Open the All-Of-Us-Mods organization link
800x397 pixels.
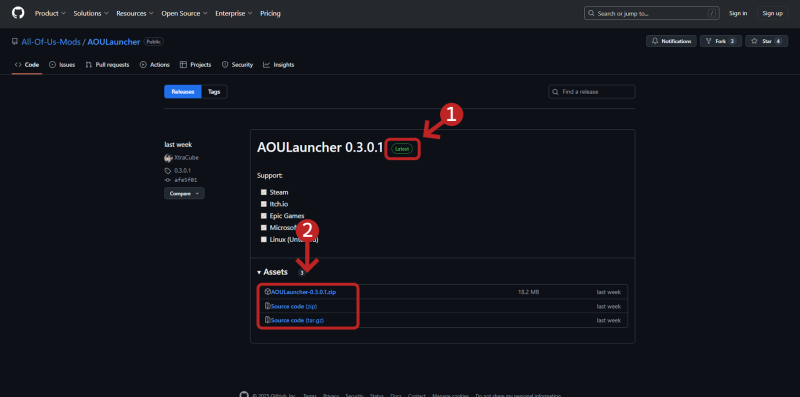pyautogui.click(x=51, y=42)
